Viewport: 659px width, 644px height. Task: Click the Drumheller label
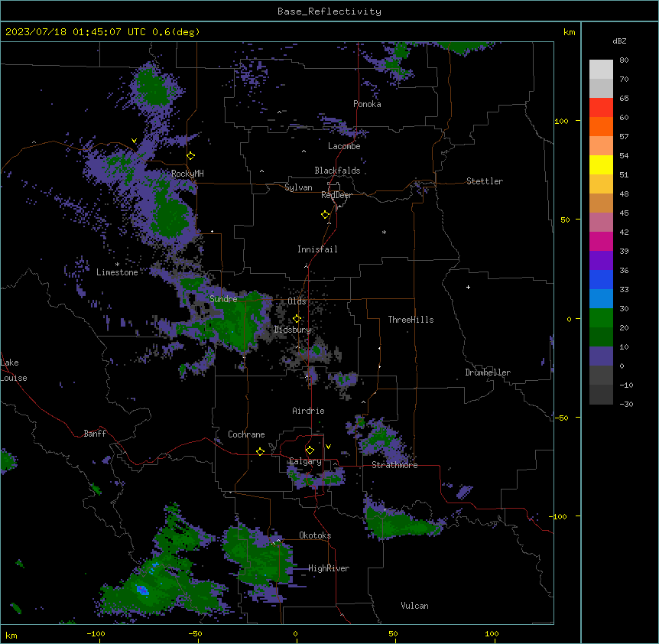coord(488,372)
